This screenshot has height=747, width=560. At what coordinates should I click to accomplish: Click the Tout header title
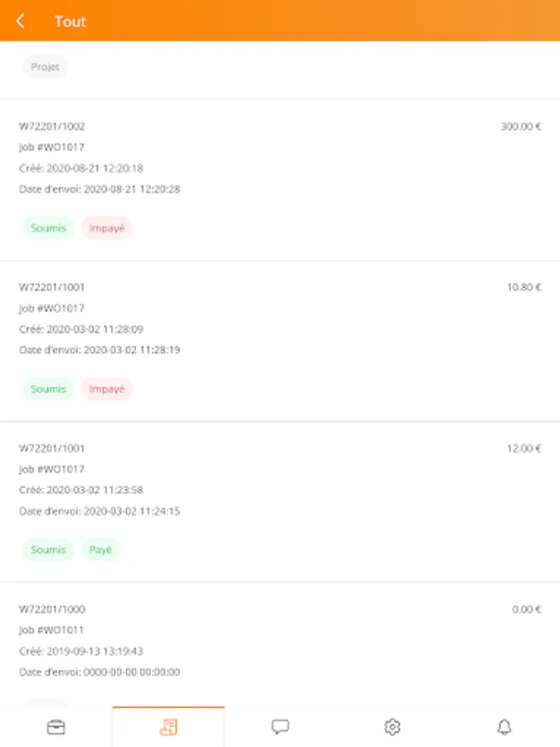tap(70, 22)
